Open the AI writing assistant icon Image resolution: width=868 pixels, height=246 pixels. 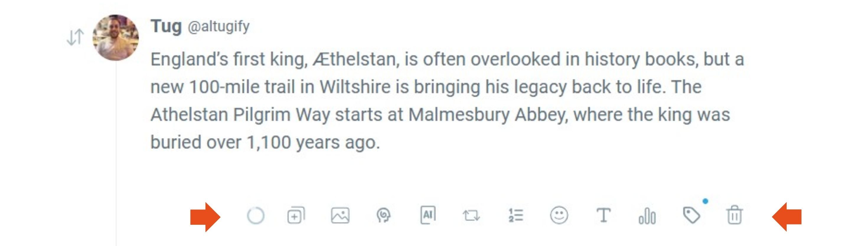click(428, 215)
